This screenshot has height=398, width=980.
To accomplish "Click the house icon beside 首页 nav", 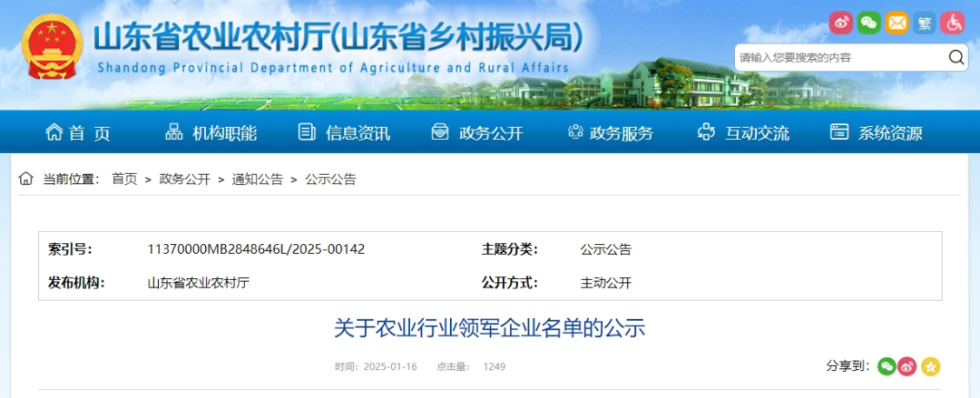I will pyautogui.click(x=54, y=131).
